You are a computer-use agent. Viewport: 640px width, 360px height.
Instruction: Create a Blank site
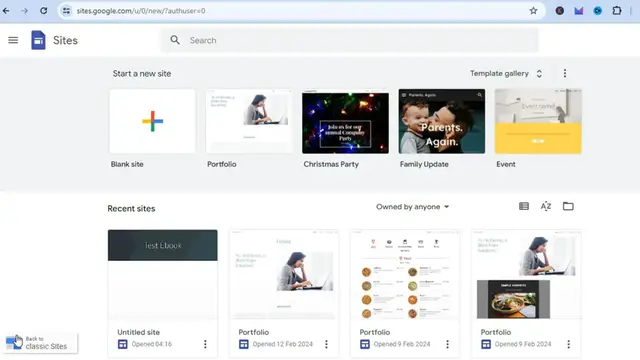point(152,121)
